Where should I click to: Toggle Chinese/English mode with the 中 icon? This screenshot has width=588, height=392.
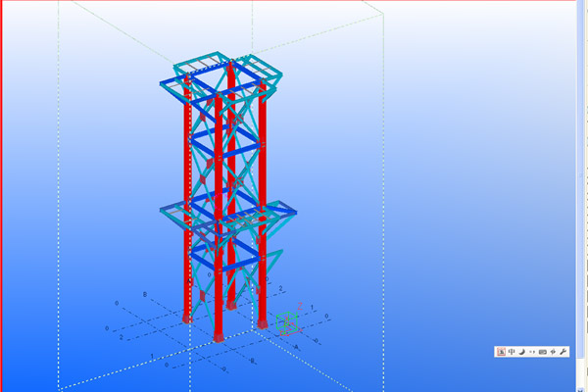tap(512, 352)
